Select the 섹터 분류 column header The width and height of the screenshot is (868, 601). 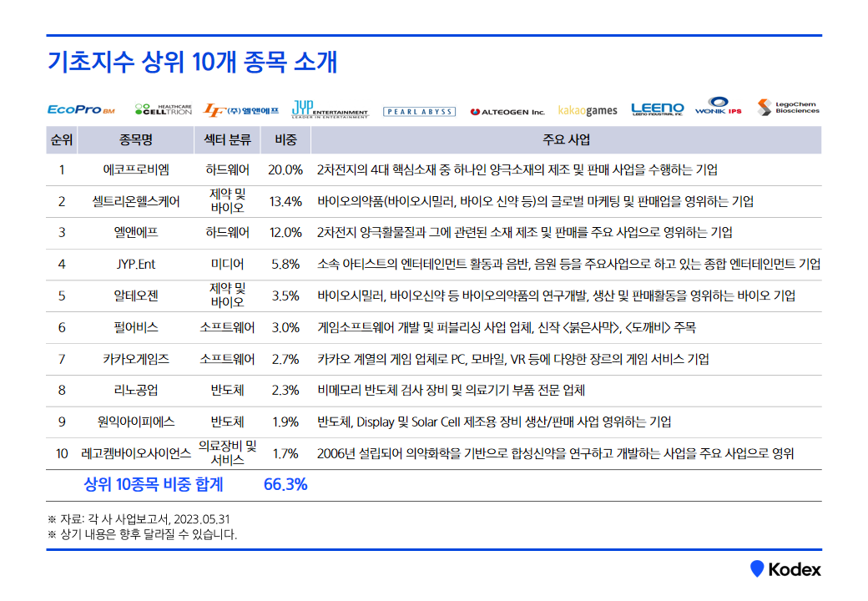click(x=227, y=139)
